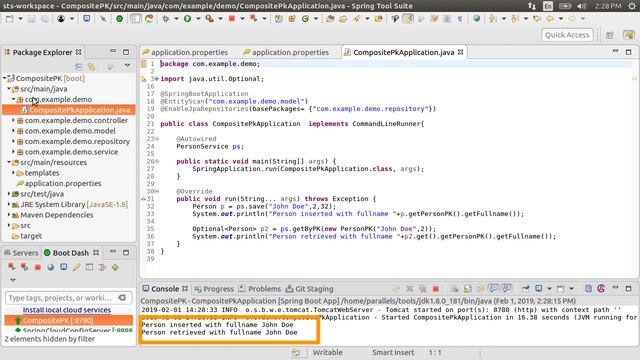This screenshot has width=640, height=360.
Task: Open the Problems tab
Action: [x=260, y=289]
